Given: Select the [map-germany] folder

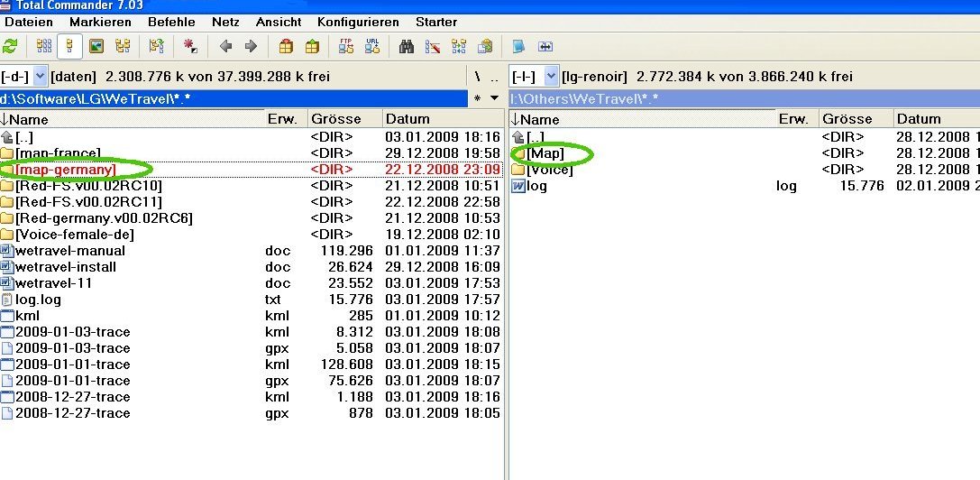Looking at the screenshot, I should (x=252, y=170).
